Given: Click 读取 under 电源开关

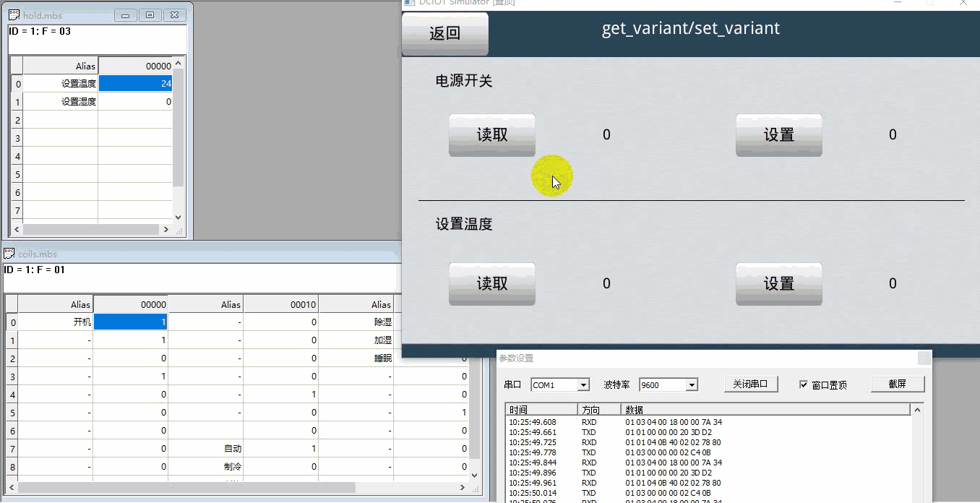Looking at the screenshot, I should [x=492, y=134].
